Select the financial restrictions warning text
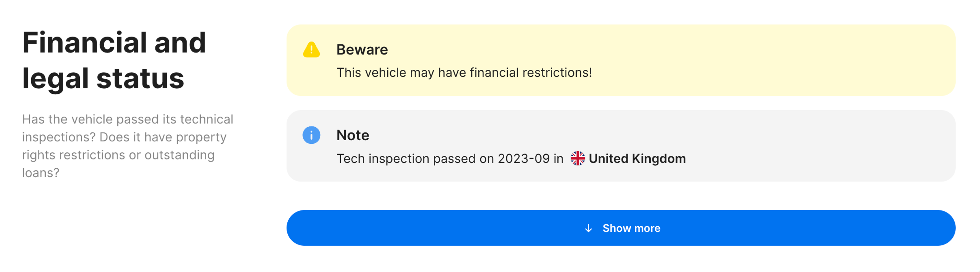This screenshot has height=272, width=980. pyautogui.click(x=464, y=72)
